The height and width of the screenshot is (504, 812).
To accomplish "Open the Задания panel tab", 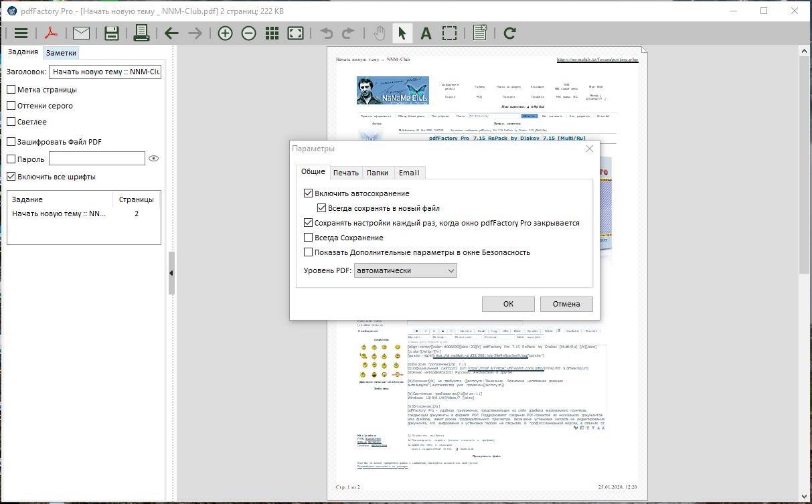I will 23,52.
